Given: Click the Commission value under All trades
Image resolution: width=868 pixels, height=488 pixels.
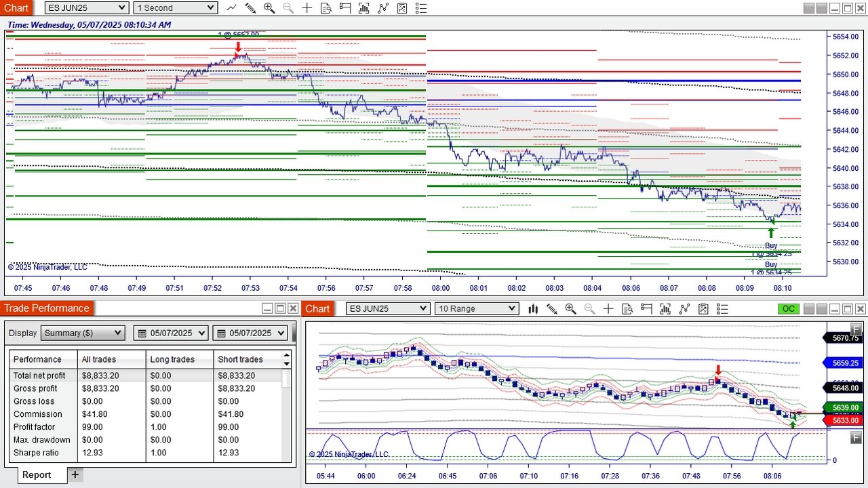Looking at the screenshot, I should click(x=94, y=414).
